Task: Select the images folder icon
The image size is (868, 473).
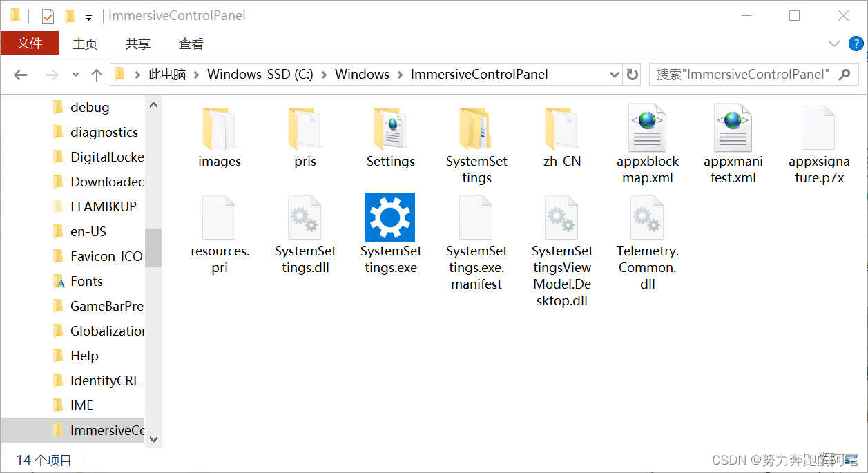Action: tap(220, 129)
